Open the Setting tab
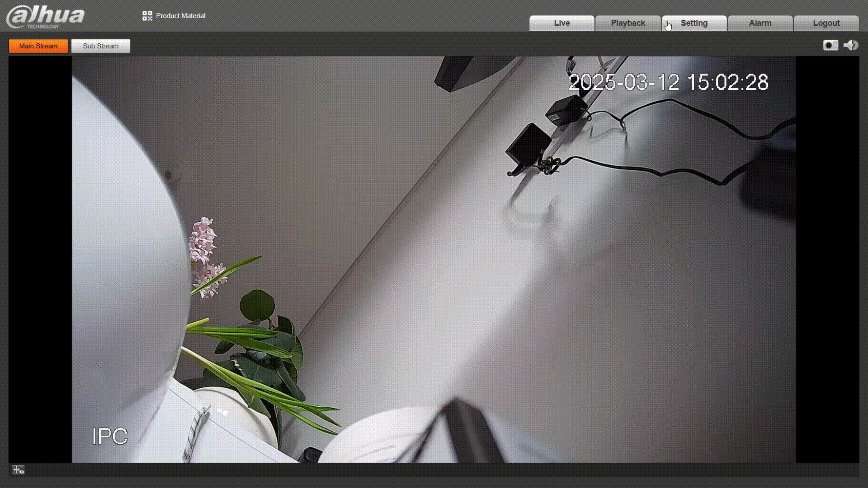This screenshot has height=488, width=868. (694, 23)
